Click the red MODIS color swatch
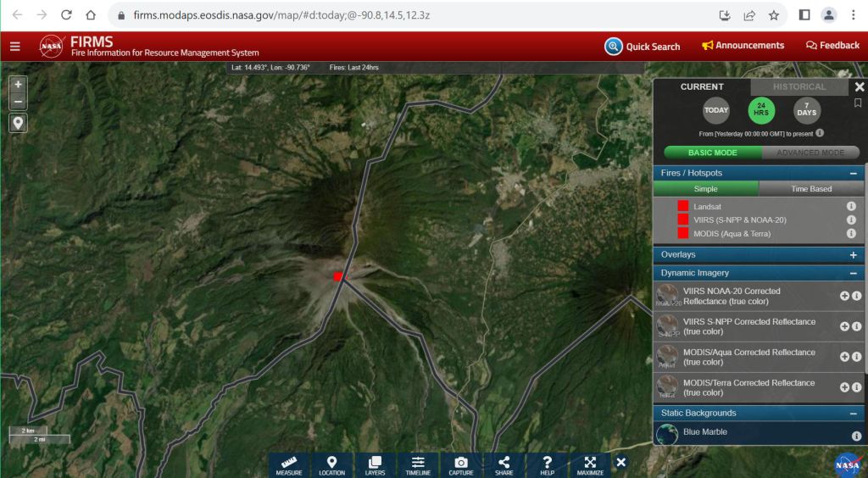The image size is (868, 478). [x=682, y=233]
